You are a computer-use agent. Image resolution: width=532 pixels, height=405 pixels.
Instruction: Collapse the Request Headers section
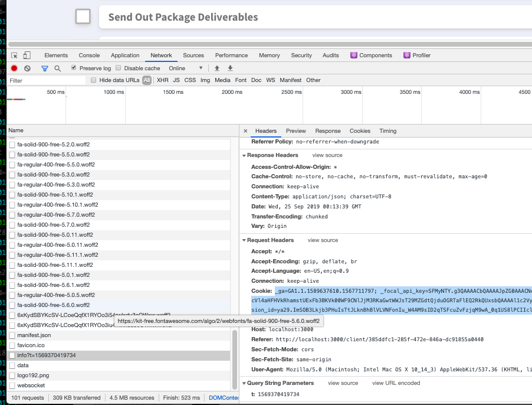click(x=244, y=240)
